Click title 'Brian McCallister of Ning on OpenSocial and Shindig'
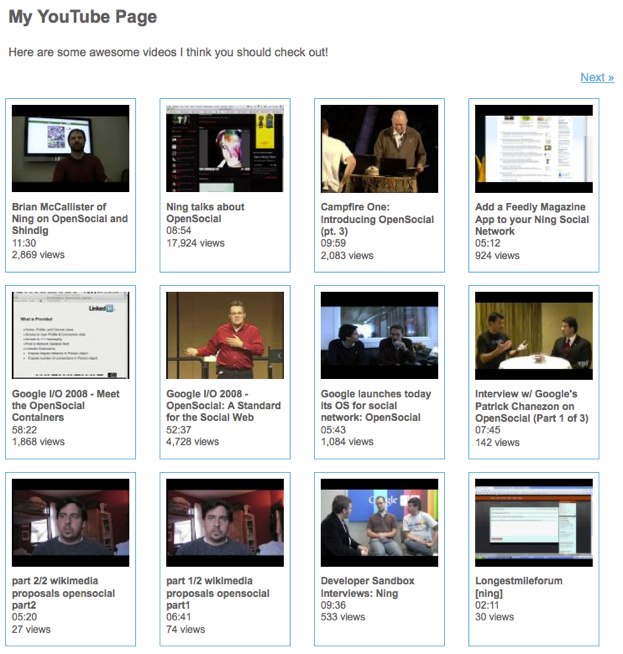Image resolution: width=623 pixels, height=654 pixels. click(70, 219)
